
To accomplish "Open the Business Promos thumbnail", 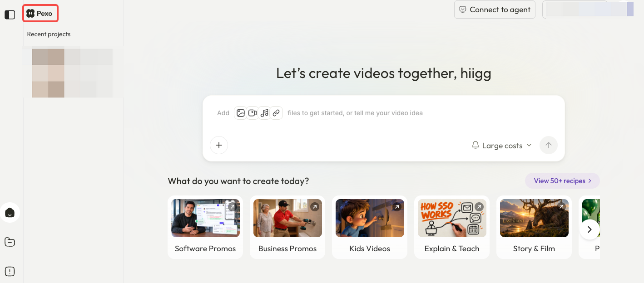I will pyautogui.click(x=287, y=218).
